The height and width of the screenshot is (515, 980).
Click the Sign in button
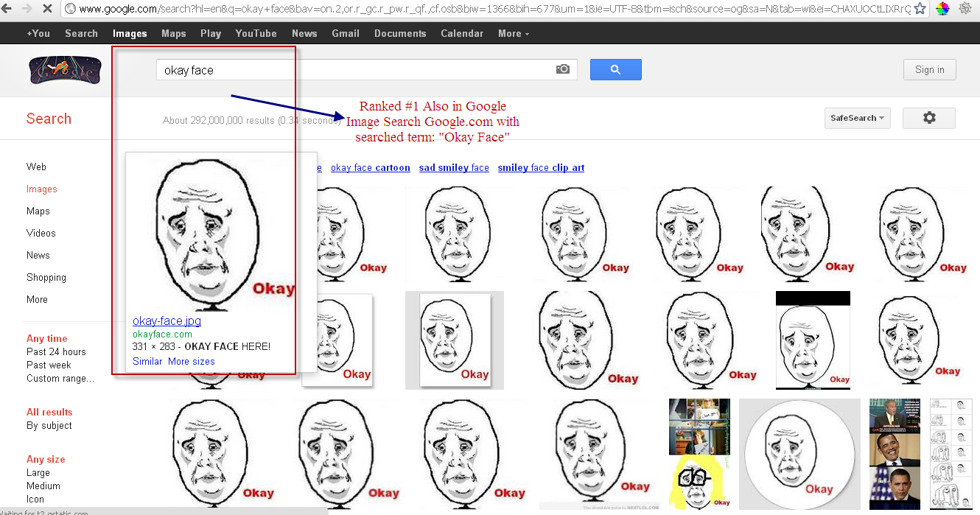point(930,69)
